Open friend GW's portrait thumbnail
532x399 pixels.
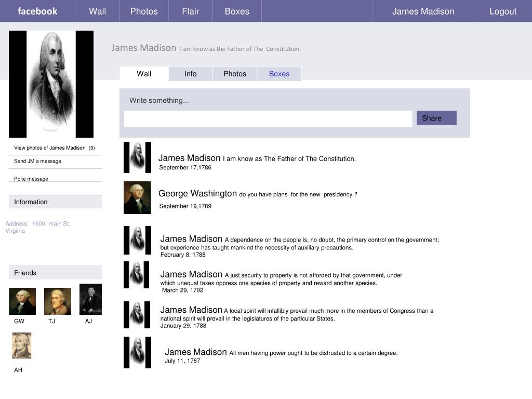click(22, 301)
